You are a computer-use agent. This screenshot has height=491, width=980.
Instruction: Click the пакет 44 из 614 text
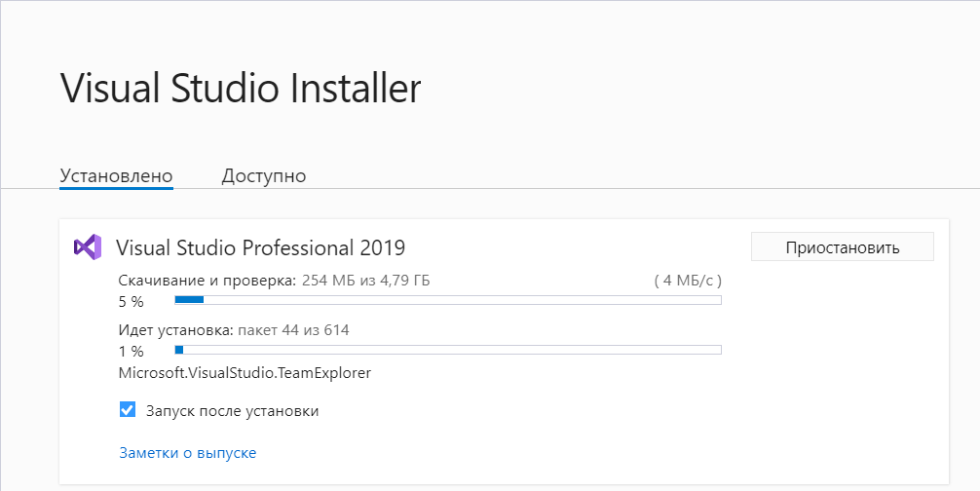[x=294, y=330]
